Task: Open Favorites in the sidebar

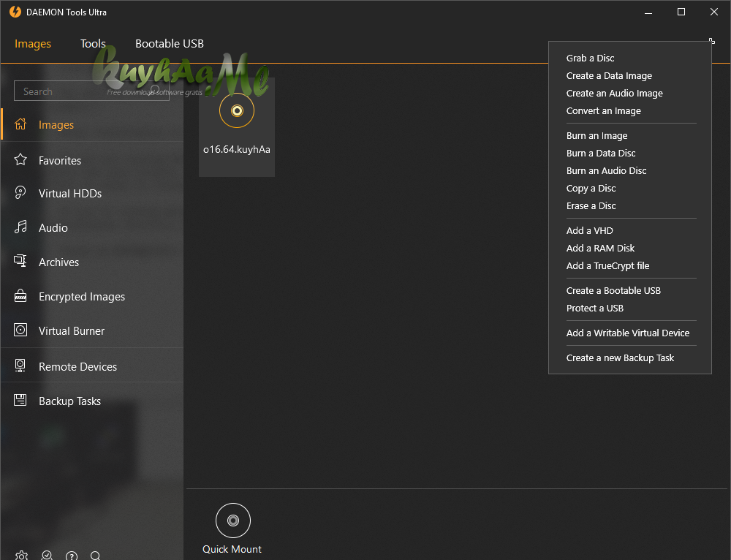Action: [92, 160]
